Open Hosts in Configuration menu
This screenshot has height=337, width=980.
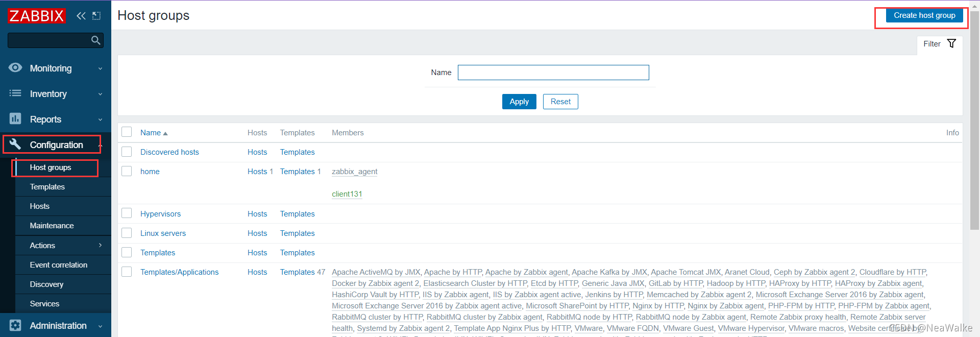click(40, 206)
